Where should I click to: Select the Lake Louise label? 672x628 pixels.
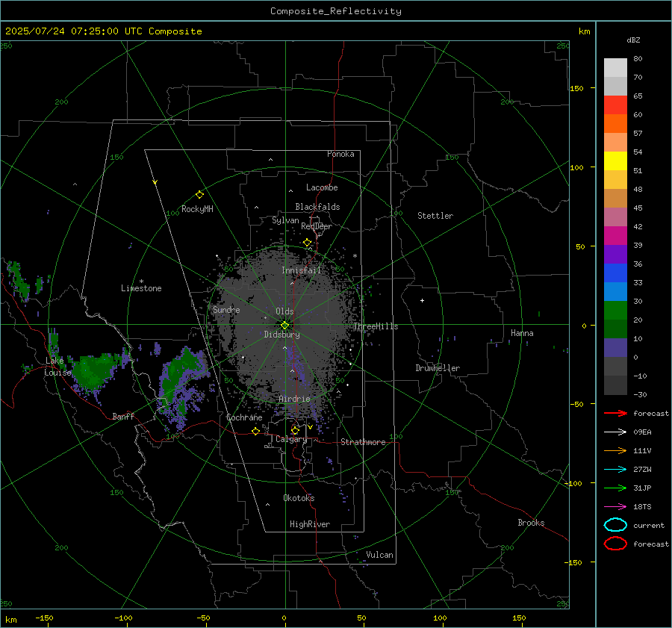[57, 367]
